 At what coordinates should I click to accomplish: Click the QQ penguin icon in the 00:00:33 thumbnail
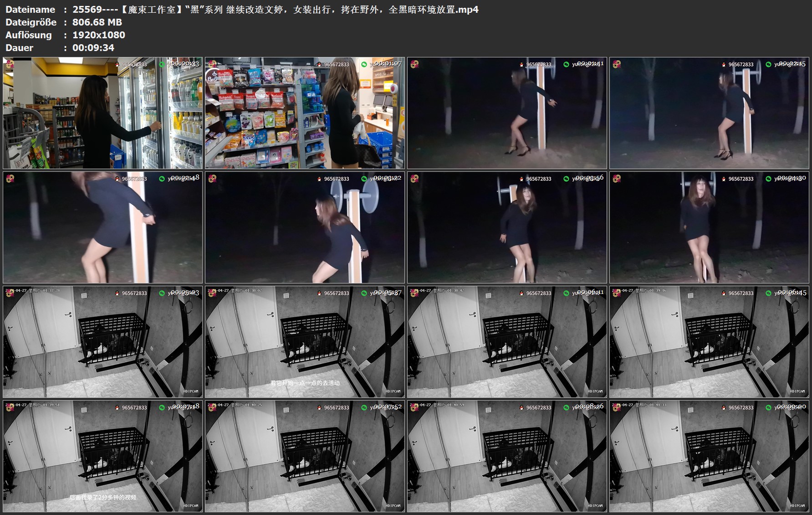[117, 65]
